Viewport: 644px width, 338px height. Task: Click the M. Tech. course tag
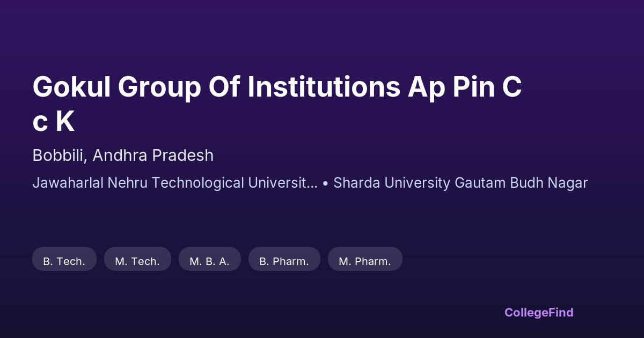(x=137, y=261)
